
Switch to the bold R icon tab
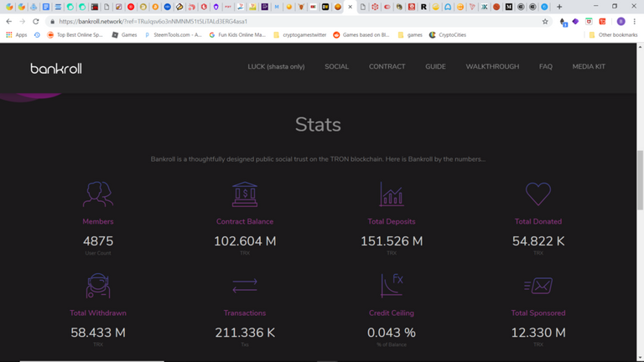423,7
